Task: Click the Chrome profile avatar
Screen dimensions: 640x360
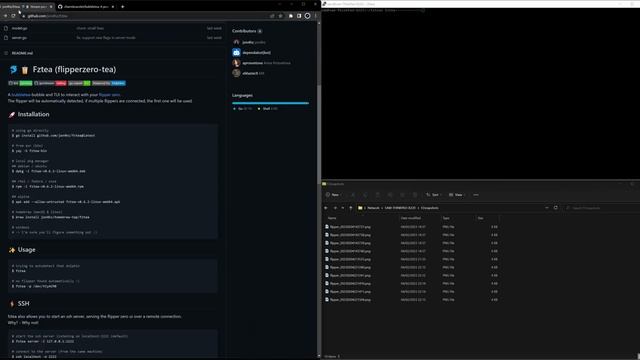Action: [x=307, y=16]
